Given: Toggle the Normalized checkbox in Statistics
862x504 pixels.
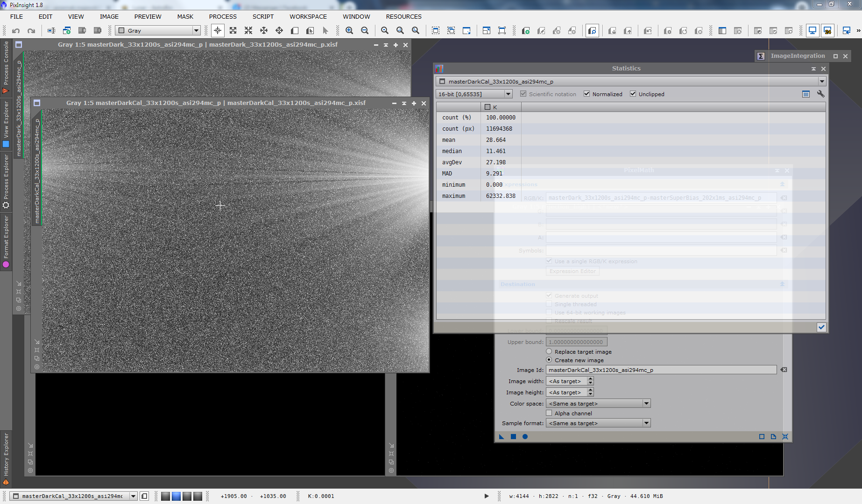Looking at the screenshot, I should coord(587,94).
